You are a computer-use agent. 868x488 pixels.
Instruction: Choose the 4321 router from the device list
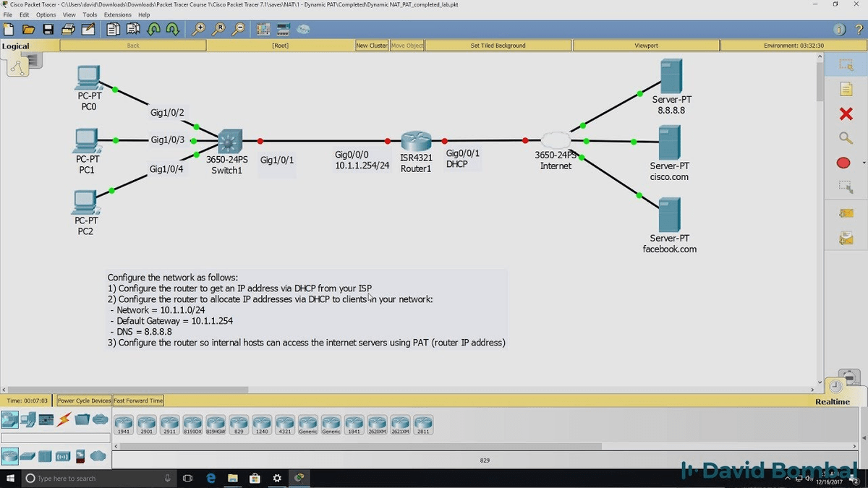tap(285, 424)
